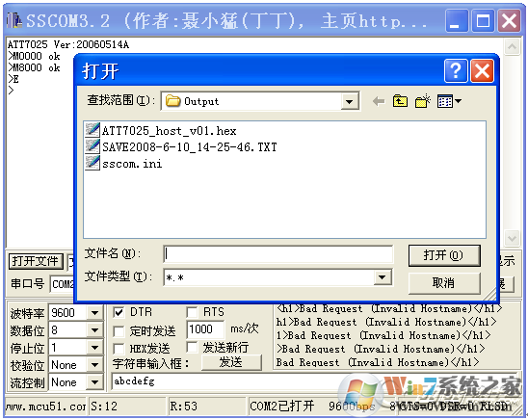
Task: Toggle the RTS checkbox
Action: point(192,312)
